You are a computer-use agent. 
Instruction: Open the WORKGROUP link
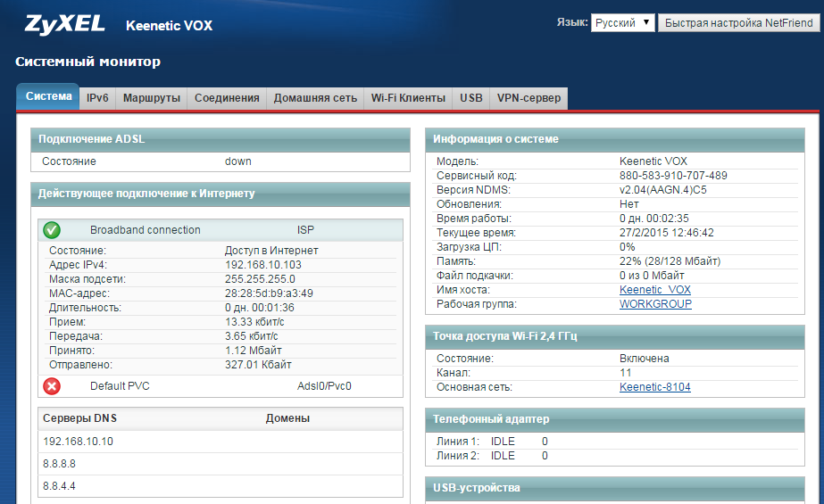pos(655,304)
